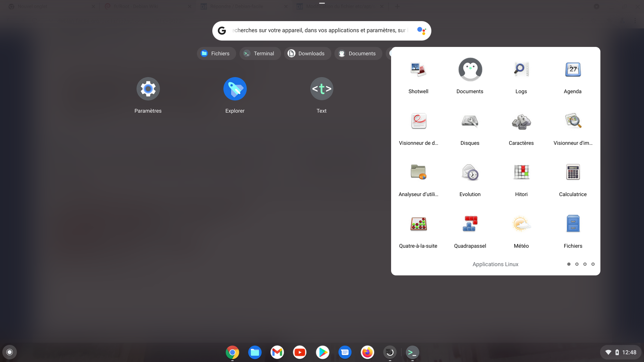Go to third page of Linux apps
Viewport: 644px width, 362px height.
pos(585,264)
